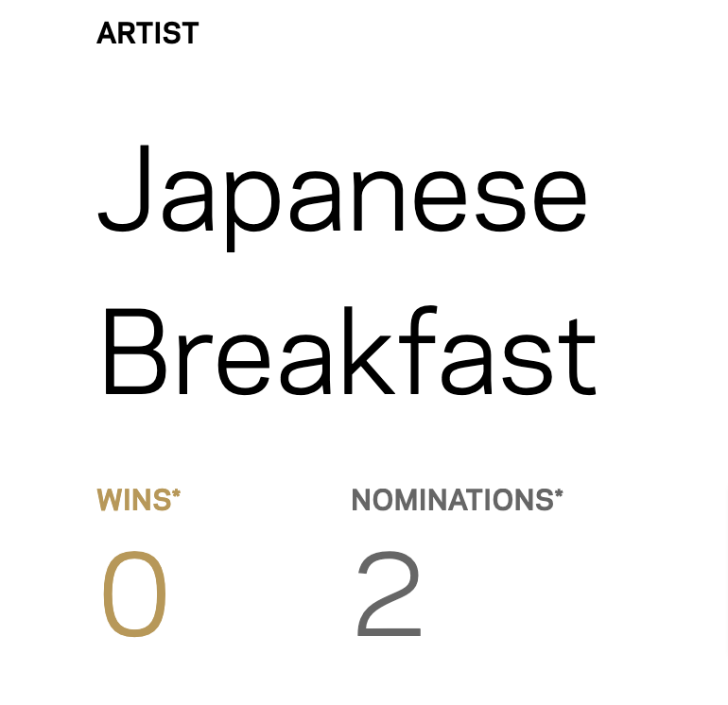Click the asterisk after WINS
This screenshot has width=728, height=705.
click(176, 494)
